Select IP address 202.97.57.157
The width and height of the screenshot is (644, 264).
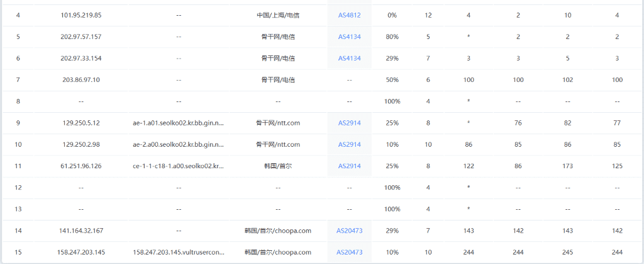click(x=81, y=37)
